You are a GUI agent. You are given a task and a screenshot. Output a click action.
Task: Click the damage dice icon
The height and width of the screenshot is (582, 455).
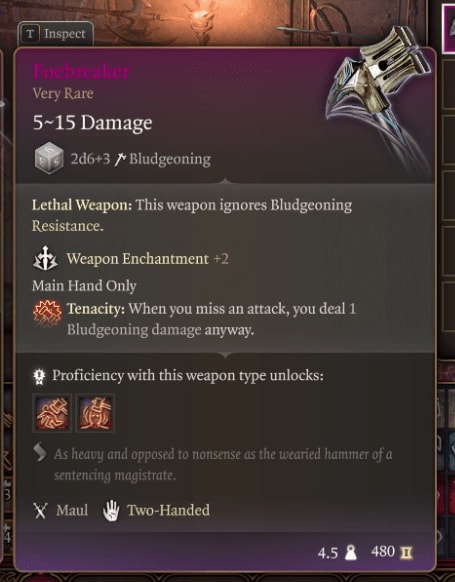point(48,158)
